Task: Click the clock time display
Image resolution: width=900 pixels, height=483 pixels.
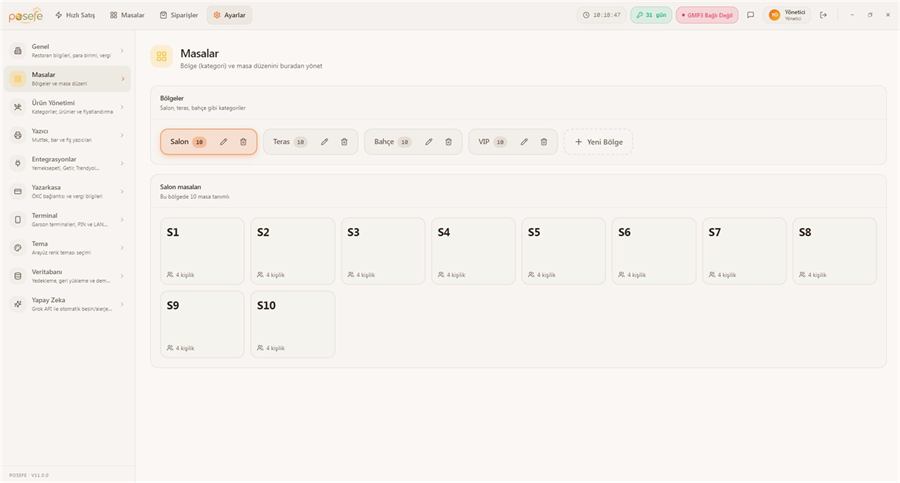Action: 602,15
